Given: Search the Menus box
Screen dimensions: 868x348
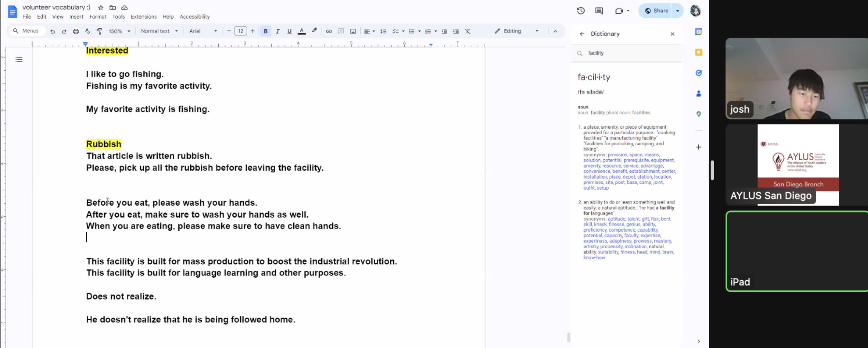Looking at the screenshot, I should (x=26, y=31).
